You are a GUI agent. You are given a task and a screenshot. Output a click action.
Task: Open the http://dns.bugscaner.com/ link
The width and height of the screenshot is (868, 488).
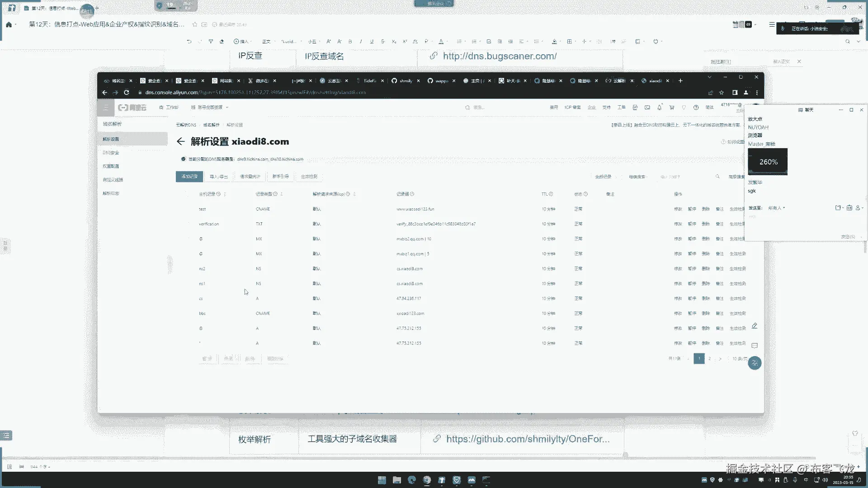coord(500,56)
